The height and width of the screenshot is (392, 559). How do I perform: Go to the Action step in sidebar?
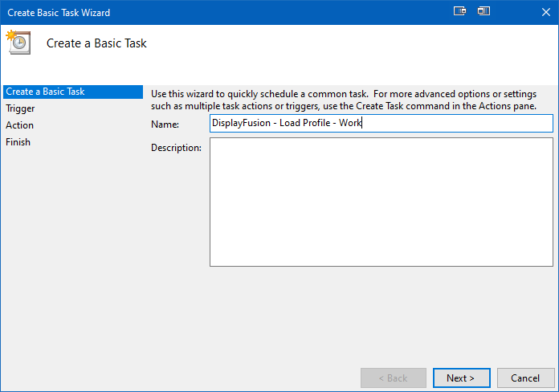(19, 125)
